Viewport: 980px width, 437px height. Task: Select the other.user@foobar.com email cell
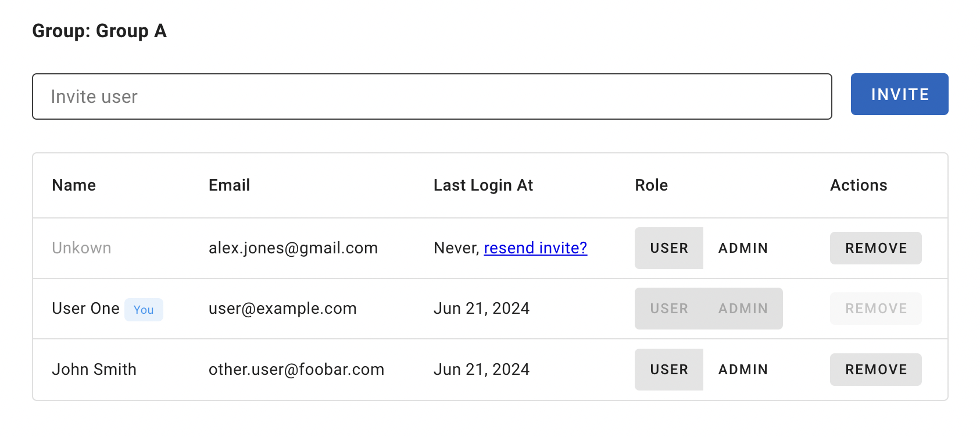(x=296, y=370)
